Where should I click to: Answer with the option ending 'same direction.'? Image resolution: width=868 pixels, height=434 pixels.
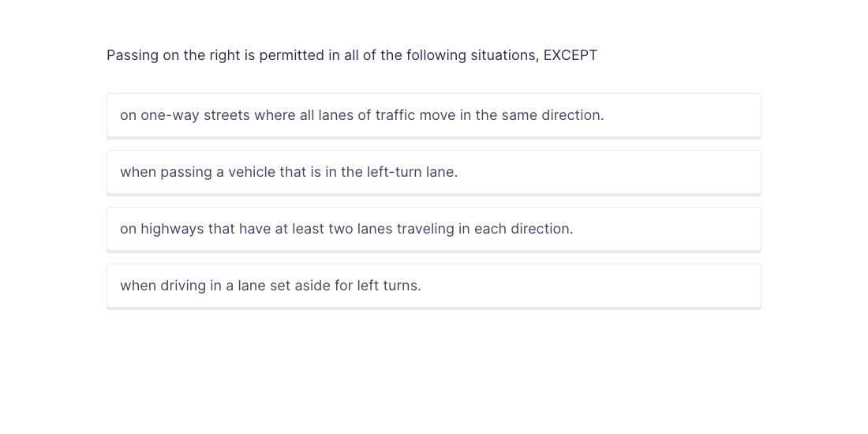click(361, 115)
